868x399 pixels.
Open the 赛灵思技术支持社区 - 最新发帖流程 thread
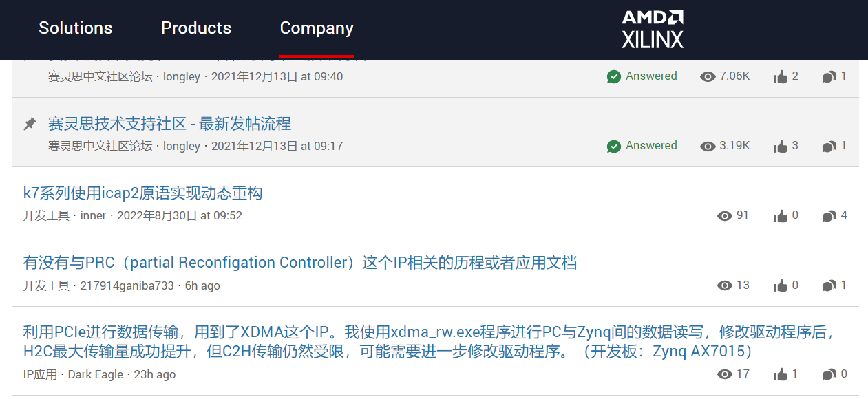click(169, 124)
